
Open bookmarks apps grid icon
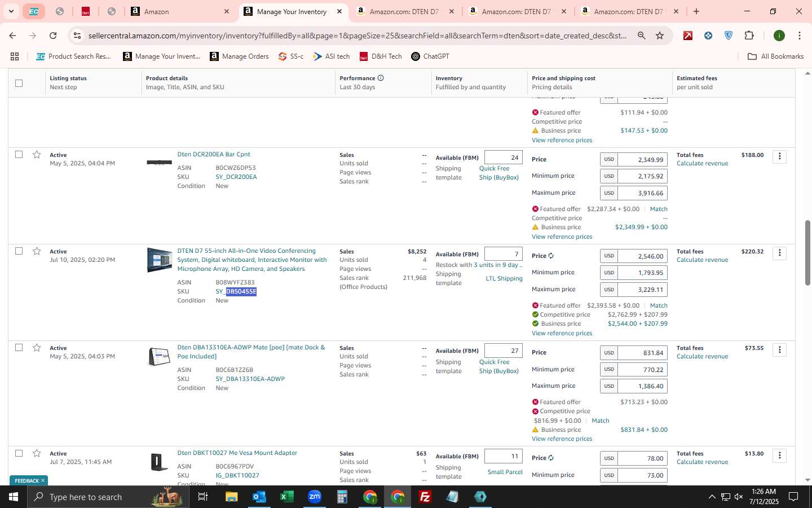coord(15,56)
